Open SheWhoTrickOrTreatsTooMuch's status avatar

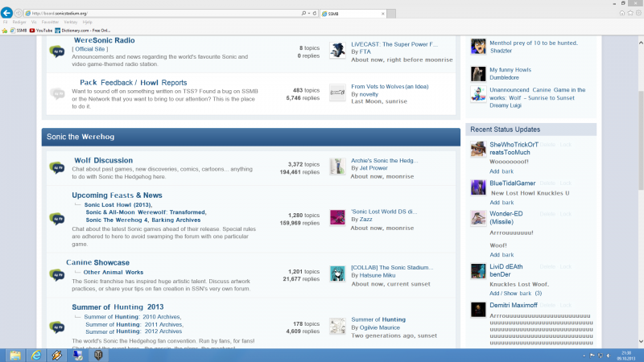478,149
